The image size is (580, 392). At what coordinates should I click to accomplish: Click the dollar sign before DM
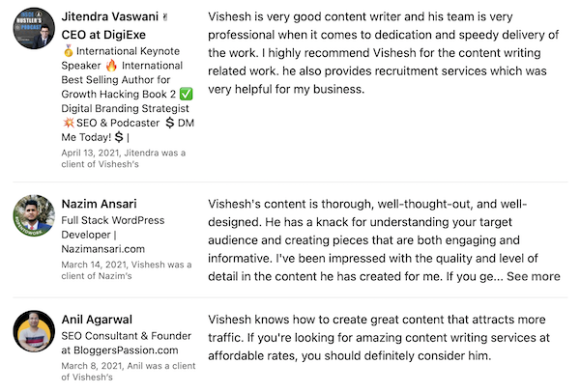(170, 123)
